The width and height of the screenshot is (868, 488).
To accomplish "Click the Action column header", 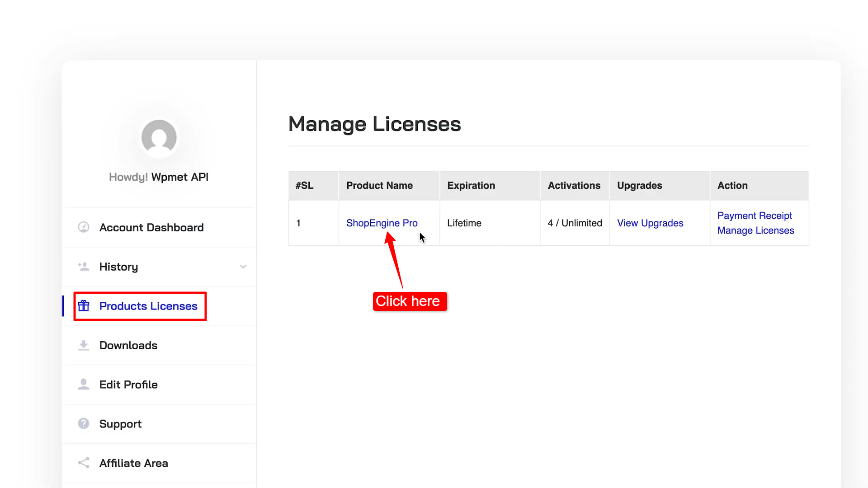I will 759,186.
